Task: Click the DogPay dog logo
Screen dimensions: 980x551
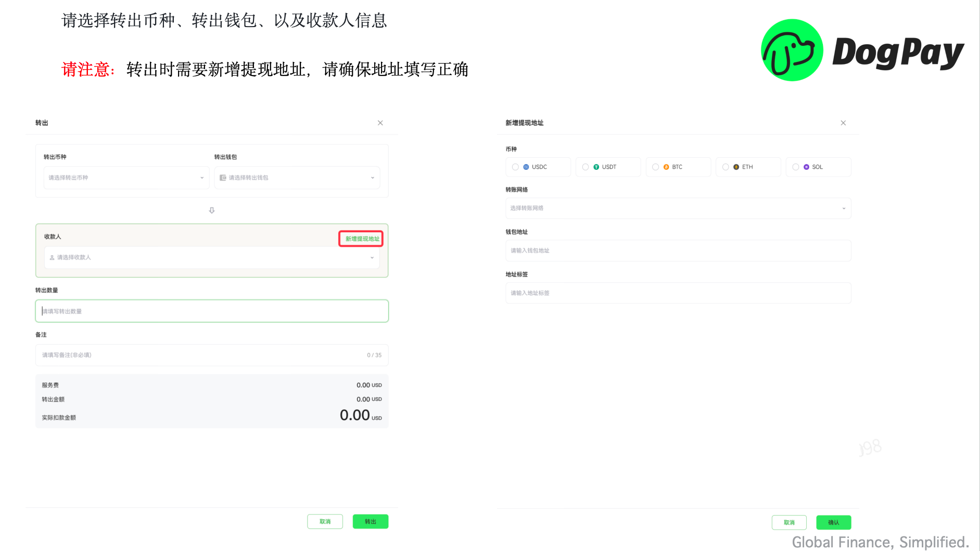Action: click(x=792, y=50)
